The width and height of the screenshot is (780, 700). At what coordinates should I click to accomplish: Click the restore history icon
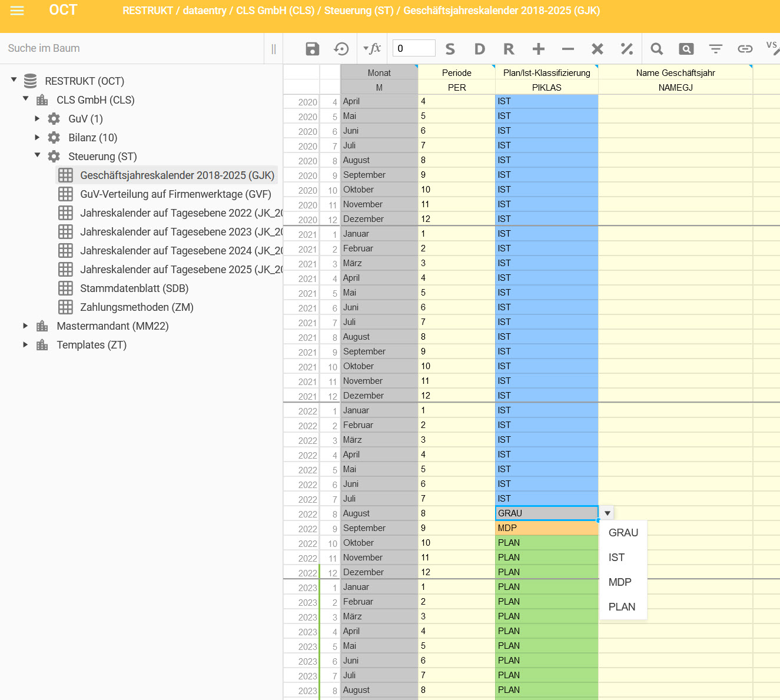coord(341,49)
